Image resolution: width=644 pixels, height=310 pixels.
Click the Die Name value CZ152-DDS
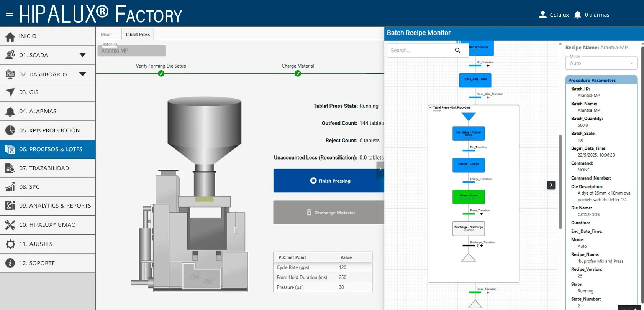click(588, 214)
